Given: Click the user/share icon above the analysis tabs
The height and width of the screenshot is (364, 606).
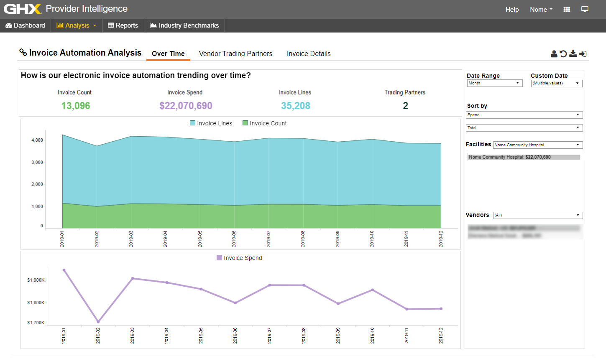Looking at the screenshot, I should click(553, 53).
